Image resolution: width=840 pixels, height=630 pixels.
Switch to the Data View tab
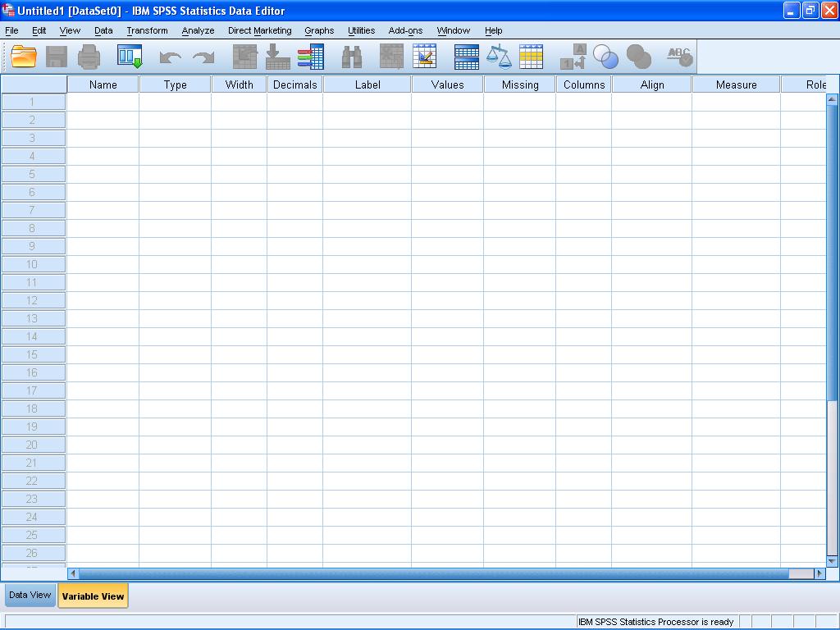[x=30, y=596]
